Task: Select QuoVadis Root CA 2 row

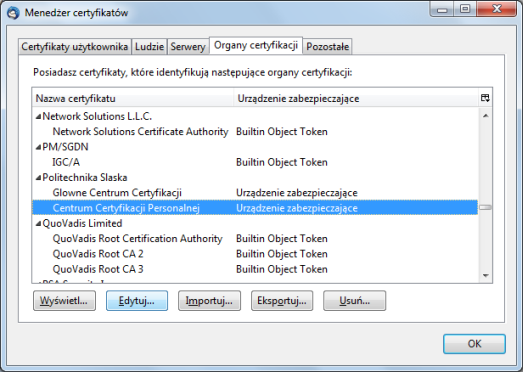Action: pos(255,254)
